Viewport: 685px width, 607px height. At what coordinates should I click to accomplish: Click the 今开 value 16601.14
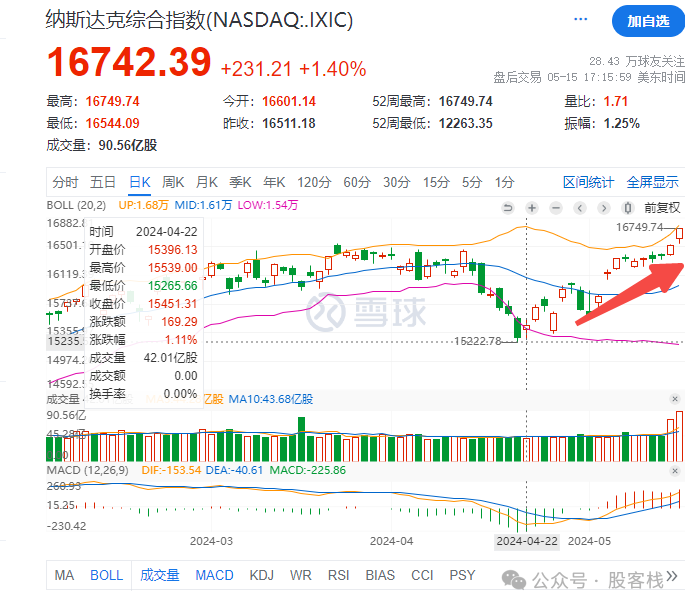pyautogui.click(x=289, y=101)
